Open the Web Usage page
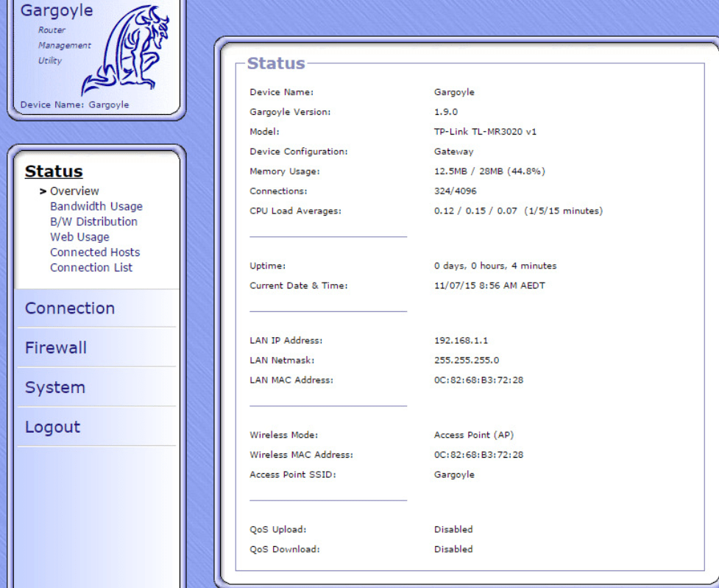 point(79,237)
